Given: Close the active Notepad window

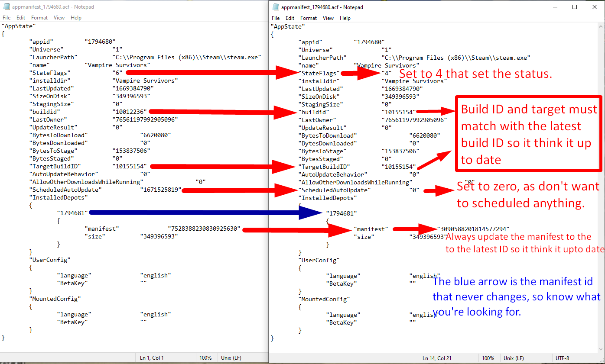Looking at the screenshot, I should (594, 7).
